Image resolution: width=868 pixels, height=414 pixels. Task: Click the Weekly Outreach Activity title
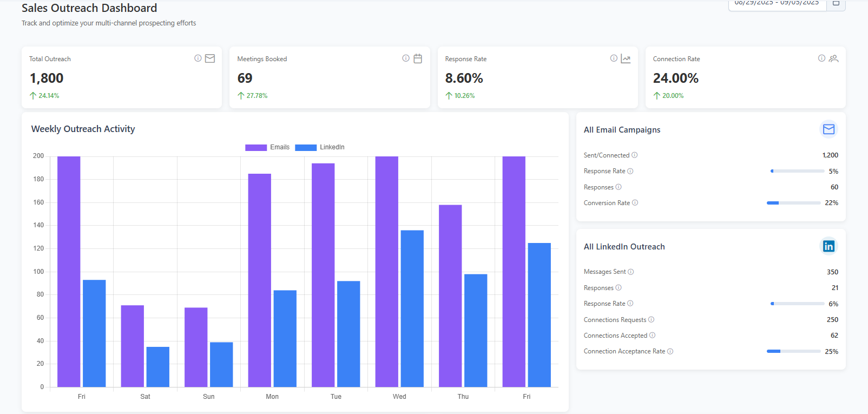click(83, 129)
